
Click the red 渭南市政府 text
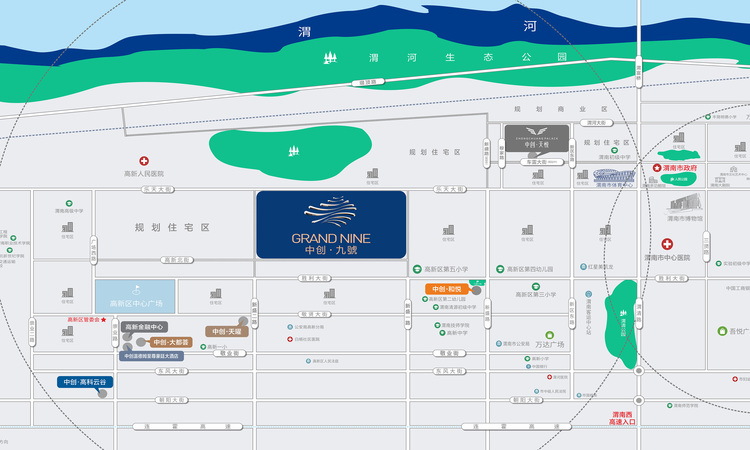pyautogui.click(x=680, y=168)
